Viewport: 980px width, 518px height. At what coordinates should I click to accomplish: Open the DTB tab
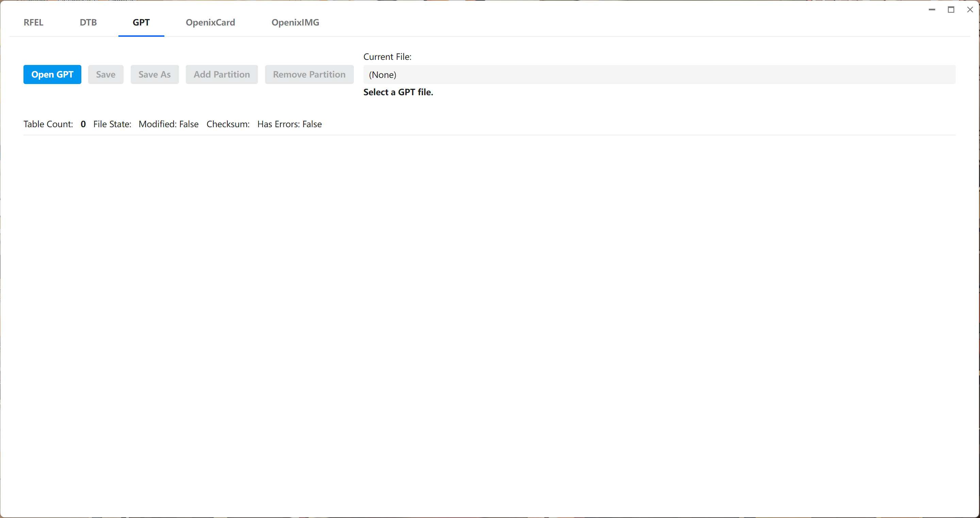pyautogui.click(x=88, y=22)
